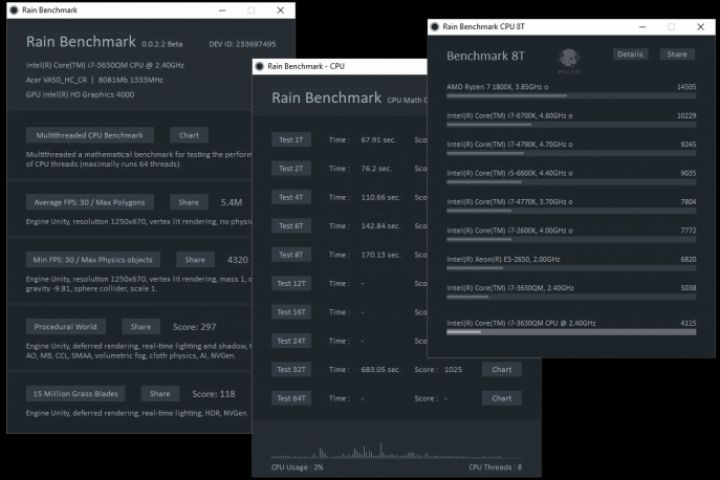Launch the Procedural World benchmark
The width and height of the screenshot is (720, 480).
pos(66,327)
